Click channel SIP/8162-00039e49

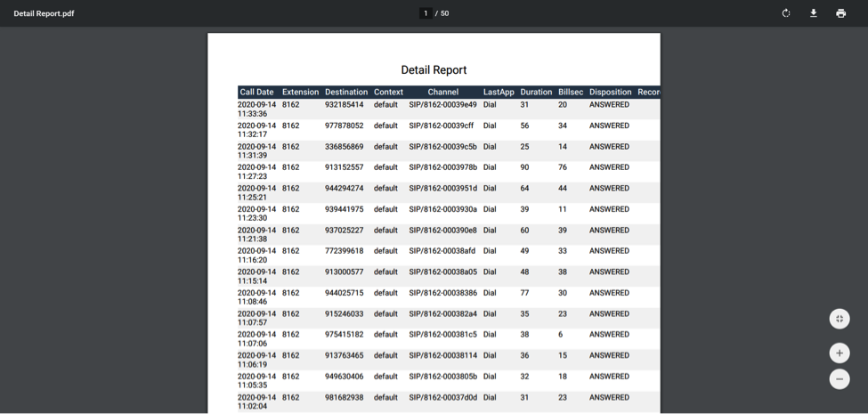pyautogui.click(x=442, y=104)
